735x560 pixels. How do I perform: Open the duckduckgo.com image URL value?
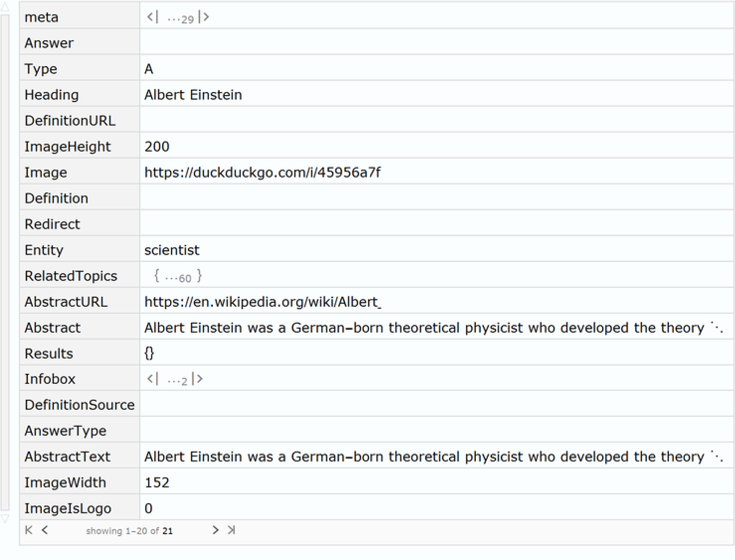click(263, 173)
